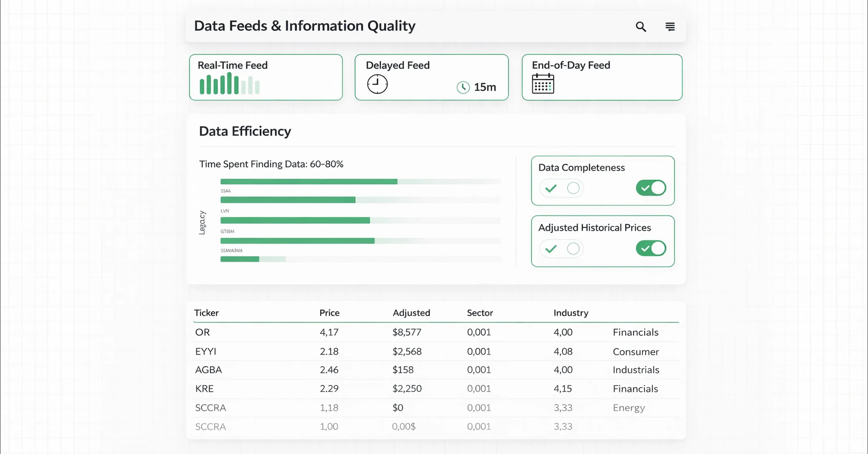Click the black clock icon in Delayed Feed
This screenshot has height=454, width=868.
[377, 84]
